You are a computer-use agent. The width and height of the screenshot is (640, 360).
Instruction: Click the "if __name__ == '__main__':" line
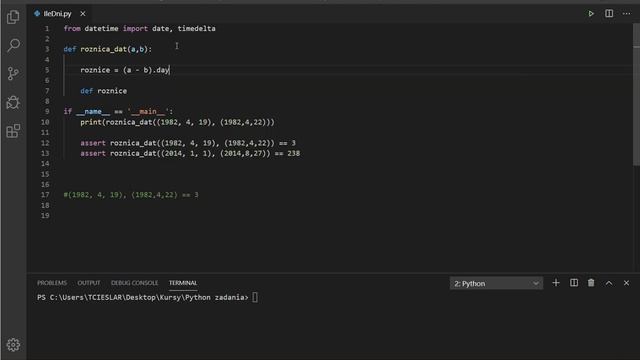(118, 111)
